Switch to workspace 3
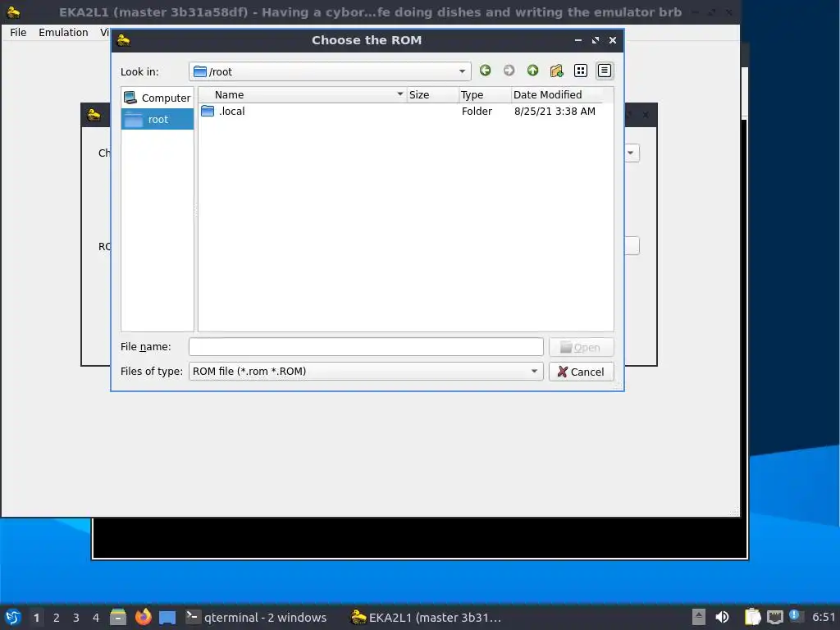This screenshot has width=840, height=630. point(76,618)
